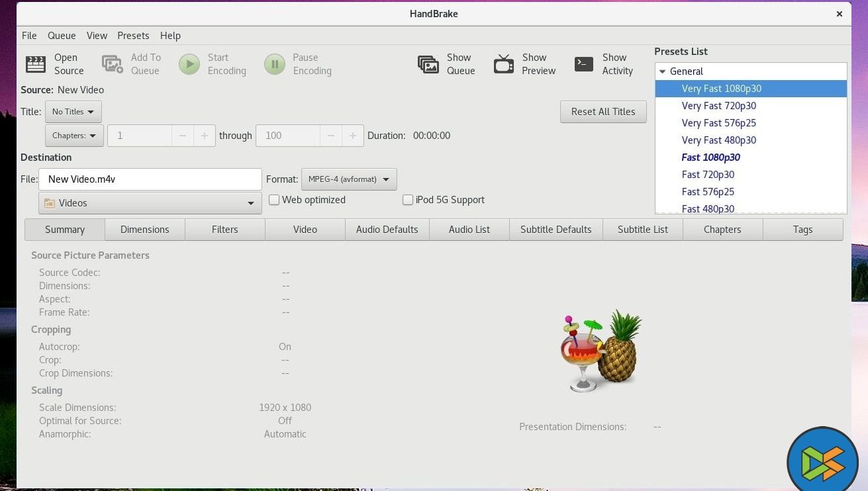Select the Fast 720p30 preset
The height and width of the screenshot is (491, 868).
[x=708, y=175]
